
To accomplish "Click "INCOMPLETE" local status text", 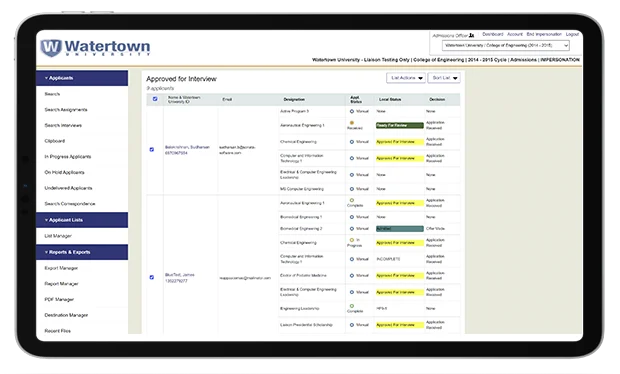I will pyautogui.click(x=388, y=259).
